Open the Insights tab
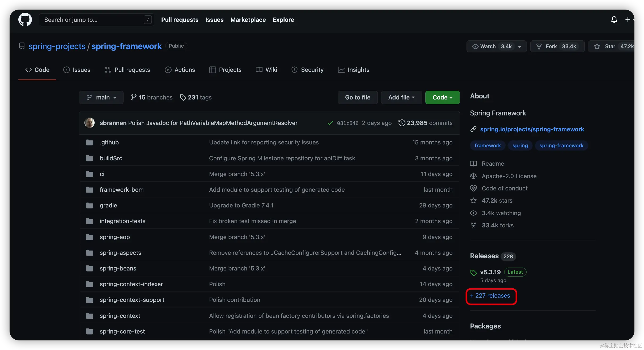This screenshot has height=350, width=644. pyautogui.click(x=353, y=70)
